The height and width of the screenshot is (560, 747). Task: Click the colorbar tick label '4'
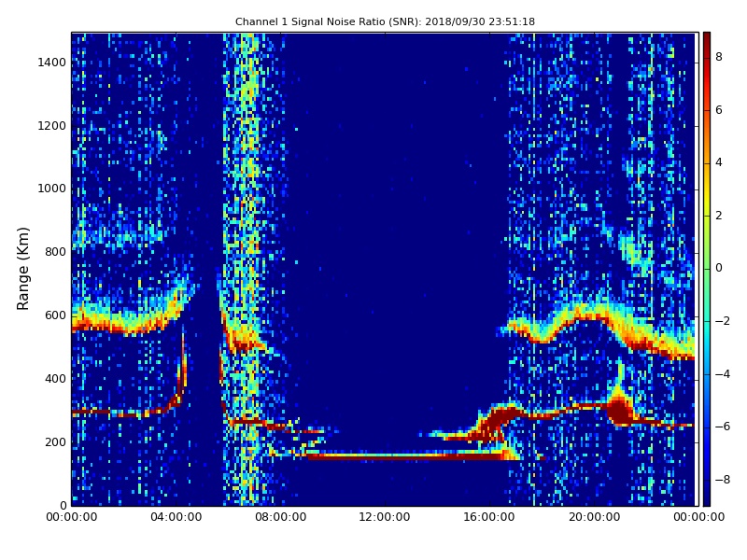point(719,162)
